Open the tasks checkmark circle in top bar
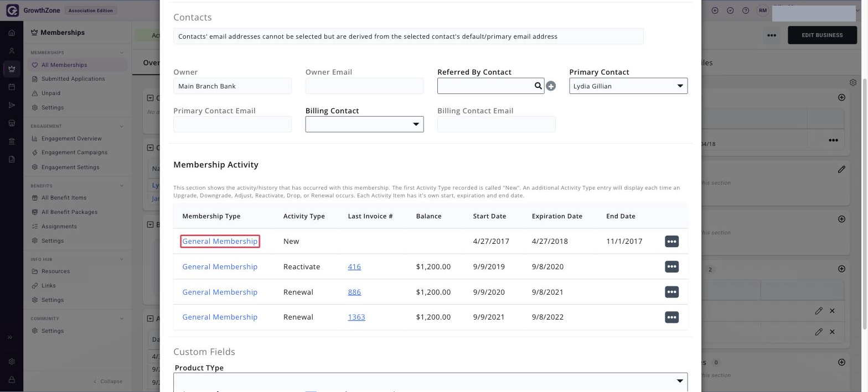868x392 pixels. (730, 11)
